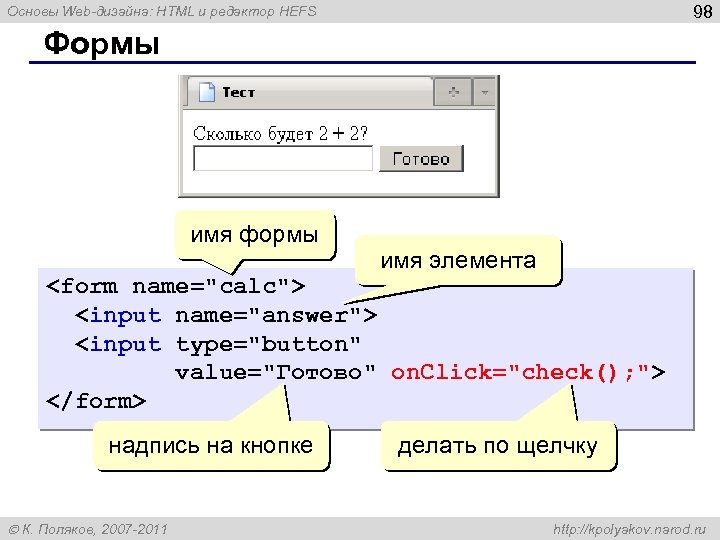Click the 'имя формы' callout

click(x=255, y=235)
